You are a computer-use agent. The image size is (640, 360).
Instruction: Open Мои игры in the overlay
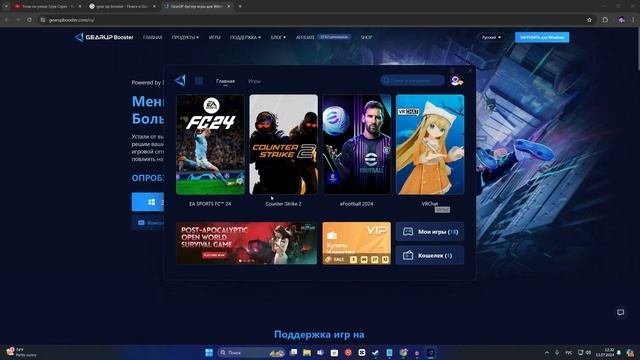[x=430, y=231]
